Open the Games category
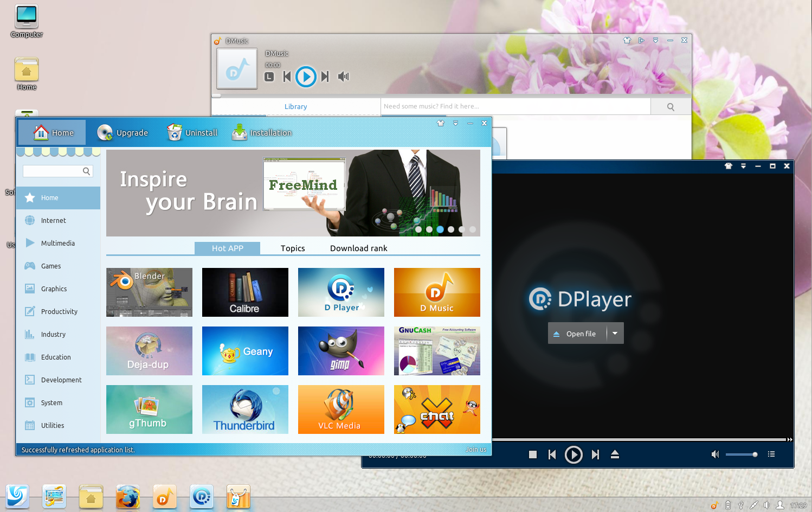 pyautogui.click(x=51, y=266)
